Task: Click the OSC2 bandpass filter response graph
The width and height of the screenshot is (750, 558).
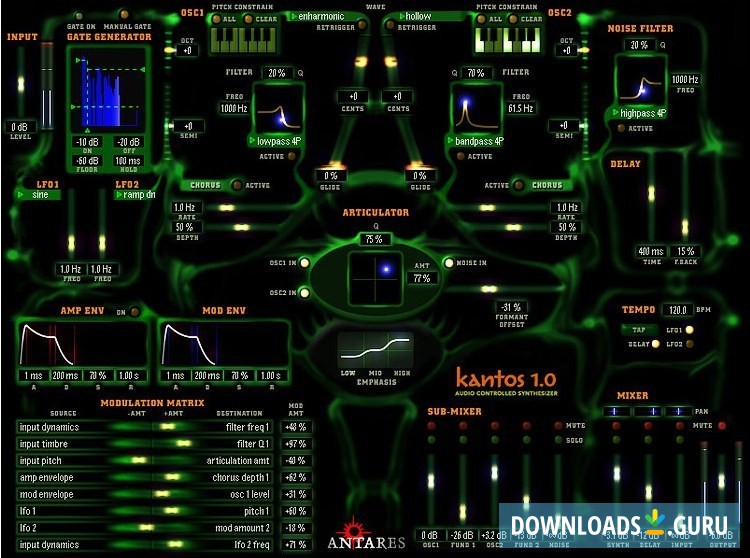Action: tap(477, 109)
